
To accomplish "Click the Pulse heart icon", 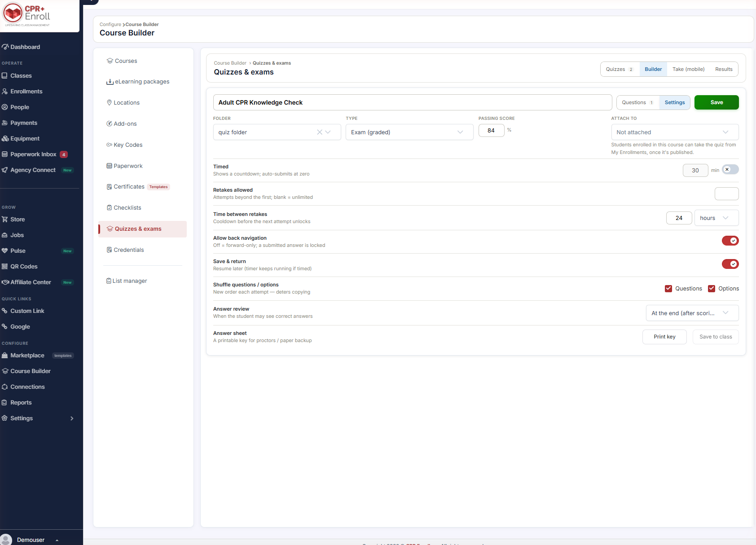I will [4, 251].
